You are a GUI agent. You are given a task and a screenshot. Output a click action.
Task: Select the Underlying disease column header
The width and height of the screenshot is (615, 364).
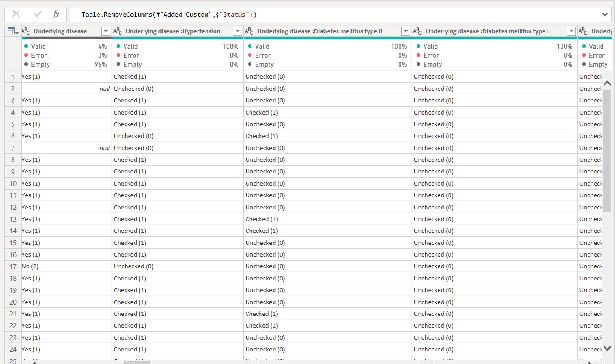click(60, 31)
